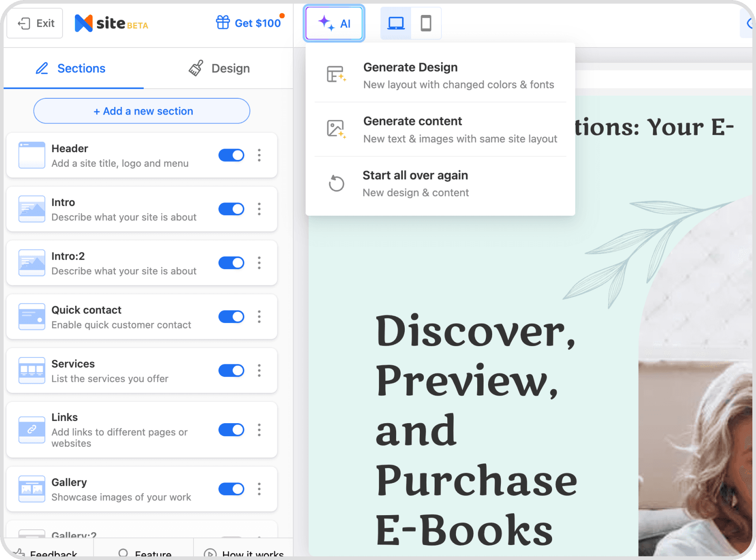Click the Design paintbrush icon

196,68
